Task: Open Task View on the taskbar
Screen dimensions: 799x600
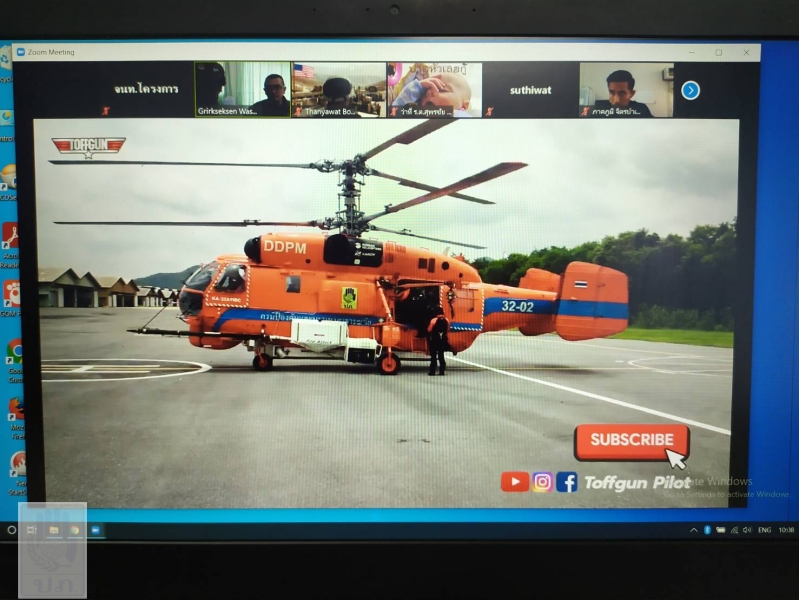Action: click(x=32, y=530)
